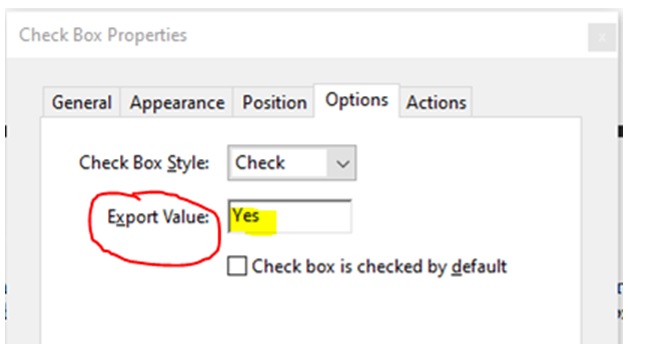Click the word 'default' in checkbox label

[479, 267]
